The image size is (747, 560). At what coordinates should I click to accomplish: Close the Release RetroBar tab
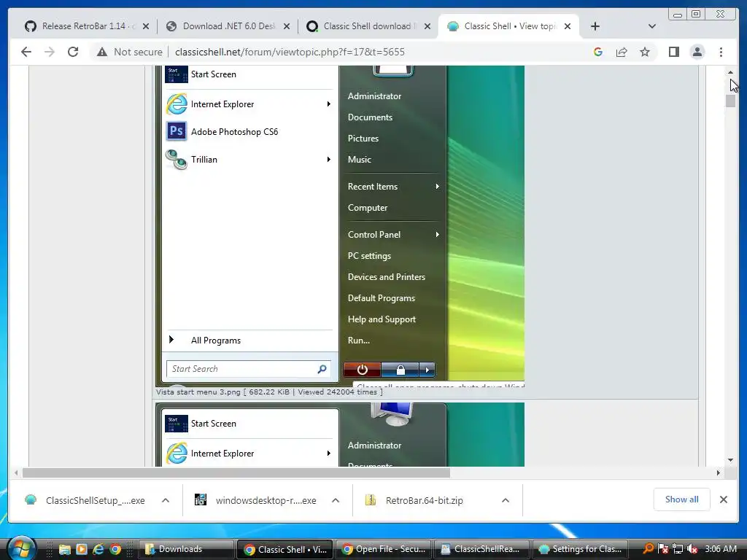coord(146,26)
